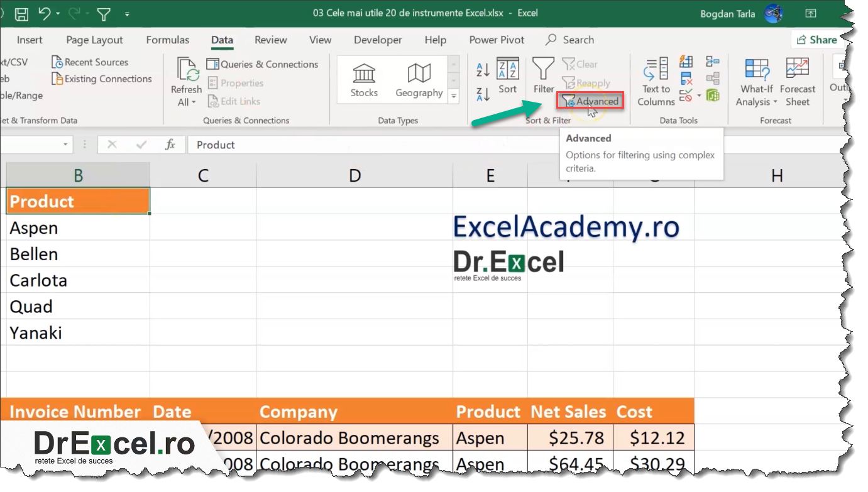The height and width of the screenshot is (492, 868).
Task: Switch to the Formulas ribbon tab
Action: click(167, 40)
